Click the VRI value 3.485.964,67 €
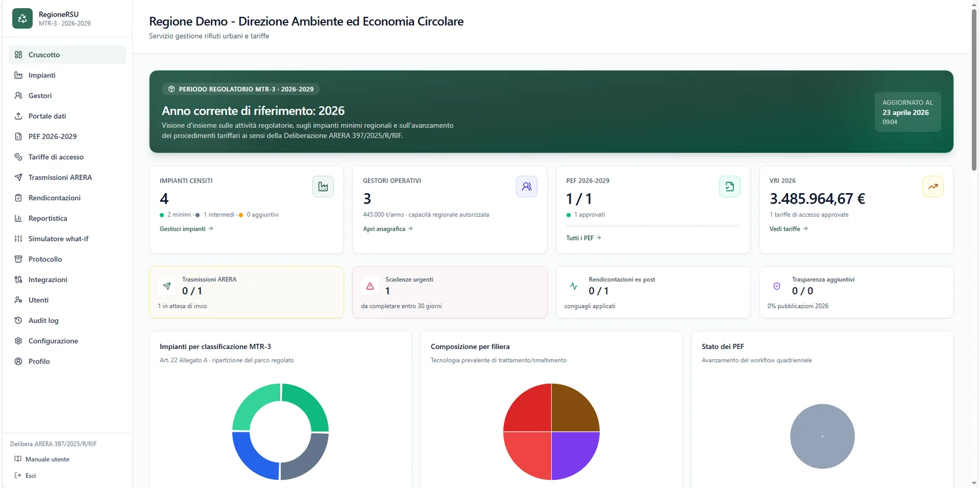980x488 pixels. click(817, 198)
